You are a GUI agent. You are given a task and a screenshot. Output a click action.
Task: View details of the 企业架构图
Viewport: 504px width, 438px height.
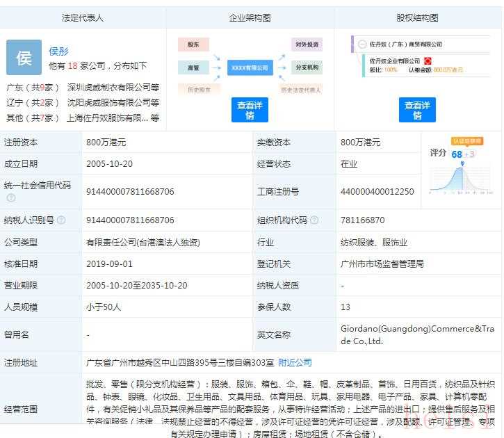[250, 110]
